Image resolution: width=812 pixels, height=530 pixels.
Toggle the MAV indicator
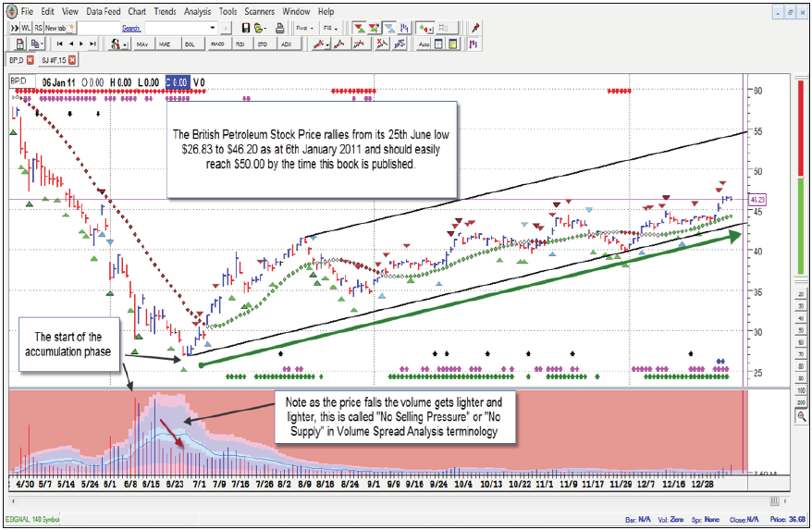[142, 44]
